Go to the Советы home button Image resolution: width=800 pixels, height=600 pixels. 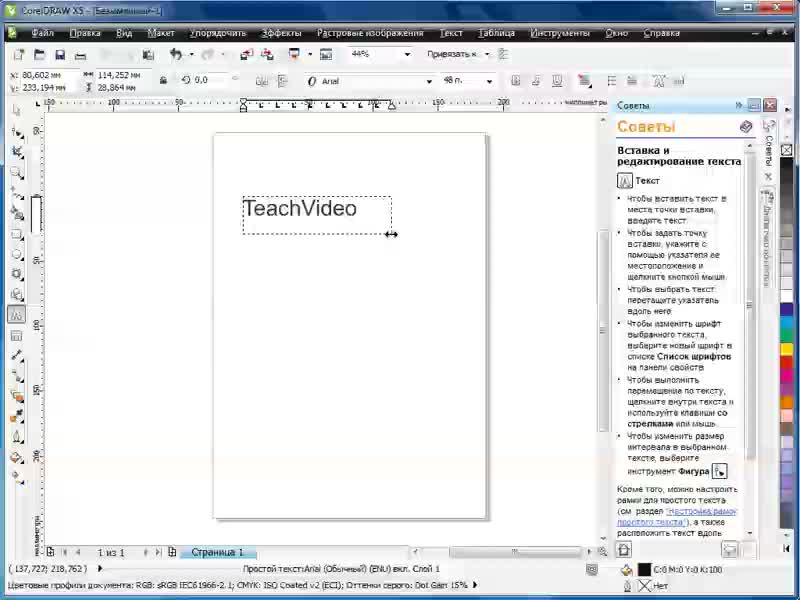(x=624, y=549)
